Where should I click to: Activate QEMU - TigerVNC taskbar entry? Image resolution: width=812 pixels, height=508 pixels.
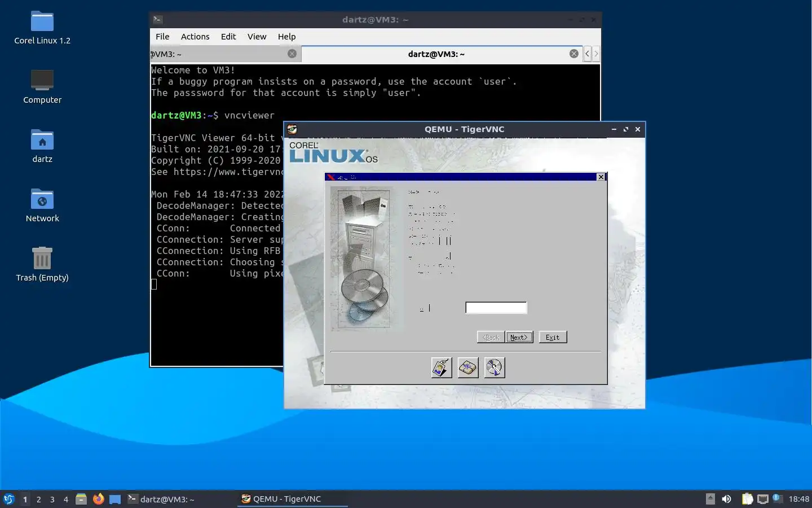click(x=292, y=499)
